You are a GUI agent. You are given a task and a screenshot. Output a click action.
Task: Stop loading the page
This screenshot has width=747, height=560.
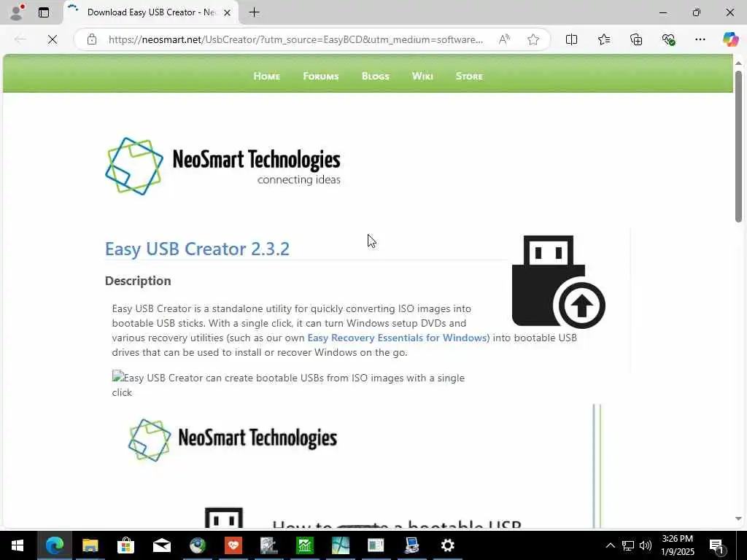pyautogui.click(x=53, y=39)
